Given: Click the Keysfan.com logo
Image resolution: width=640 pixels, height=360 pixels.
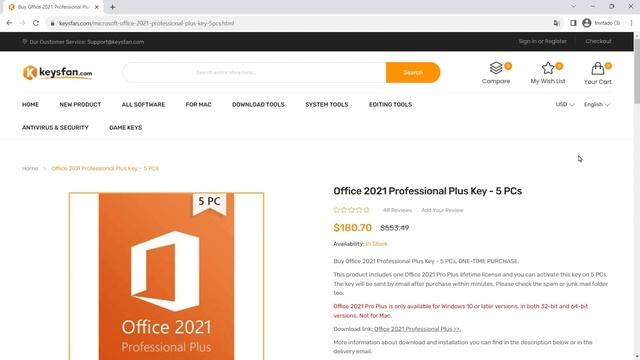Looking at the screenshot, I should [x=58, y=73].
